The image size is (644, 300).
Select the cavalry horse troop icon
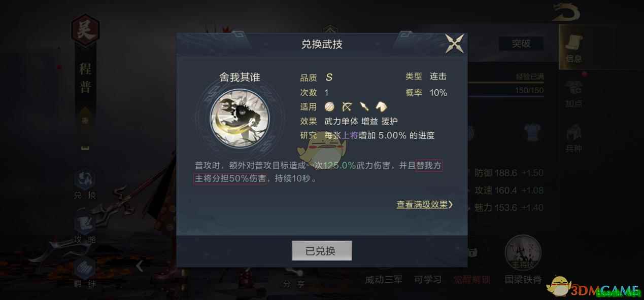tap(381, 106)
